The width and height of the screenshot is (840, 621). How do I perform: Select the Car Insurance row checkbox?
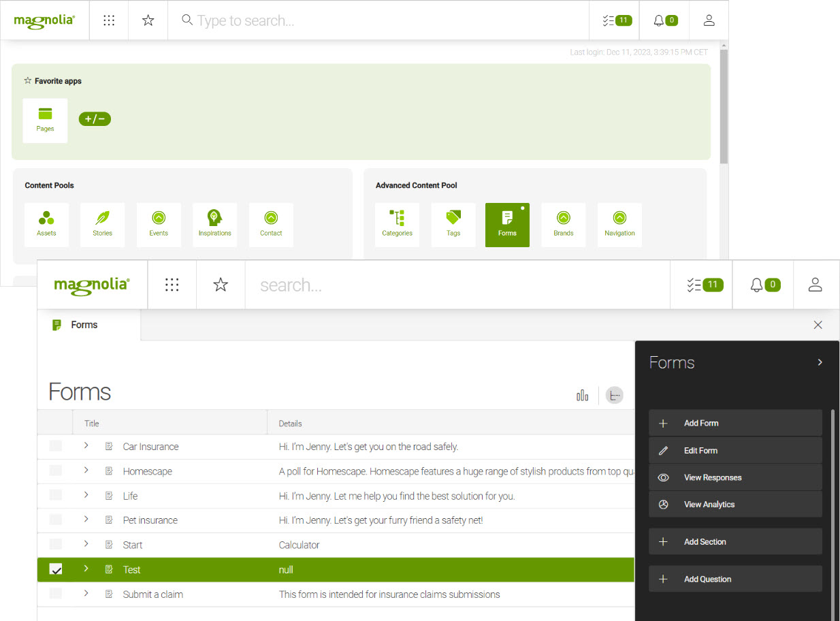[x=56, y=446]
